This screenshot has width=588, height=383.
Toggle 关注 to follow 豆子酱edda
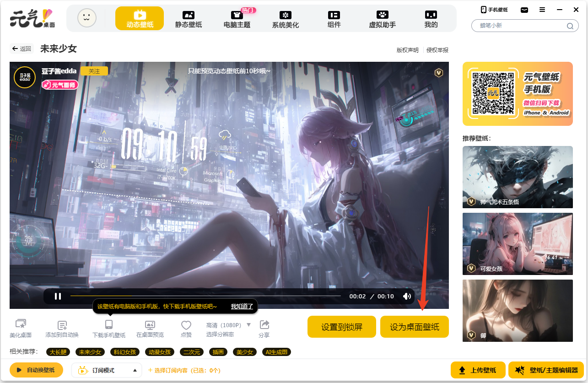pyautogui.click(x=94, y=71)
